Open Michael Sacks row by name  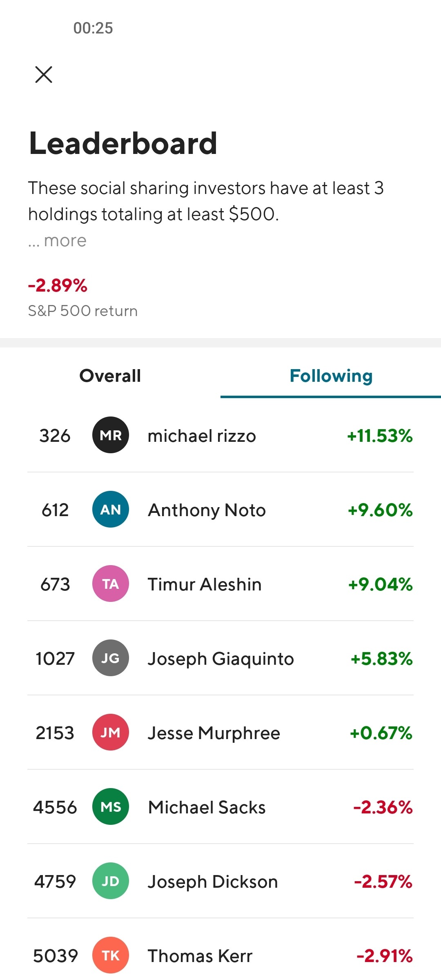[207, 808]
